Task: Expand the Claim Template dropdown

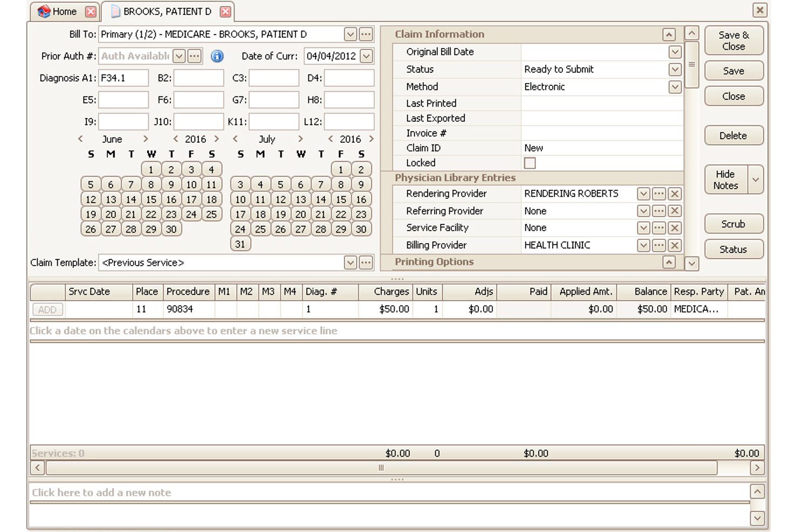Action: (350, 262)
